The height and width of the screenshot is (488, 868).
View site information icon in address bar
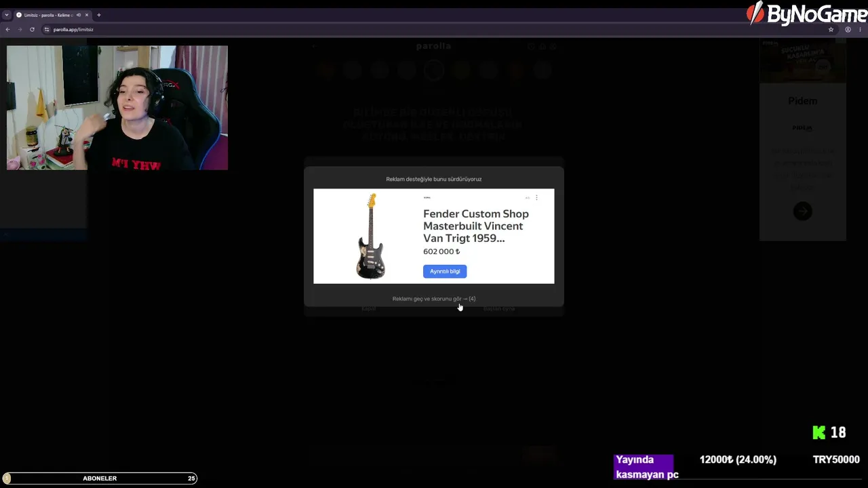(47, 30)
